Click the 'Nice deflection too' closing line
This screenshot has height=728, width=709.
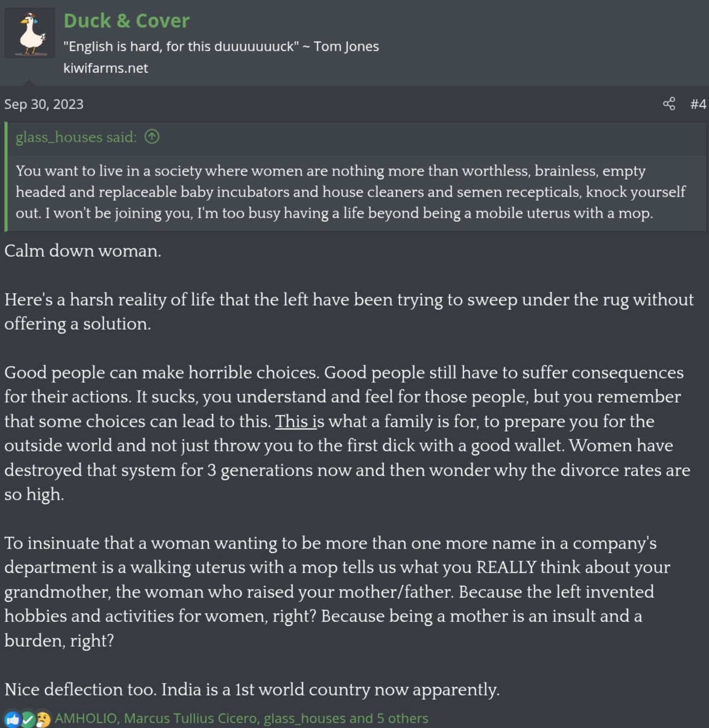(x=252, y=689)
